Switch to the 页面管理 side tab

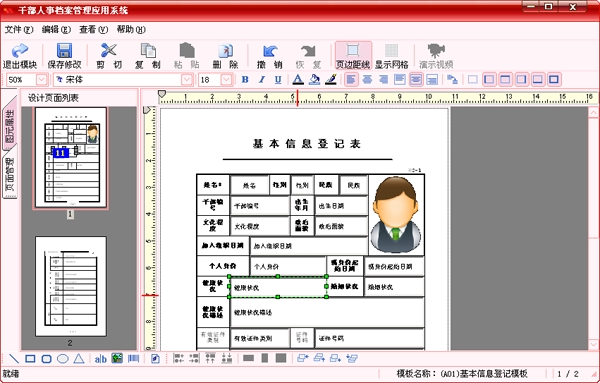pos(10,174)
